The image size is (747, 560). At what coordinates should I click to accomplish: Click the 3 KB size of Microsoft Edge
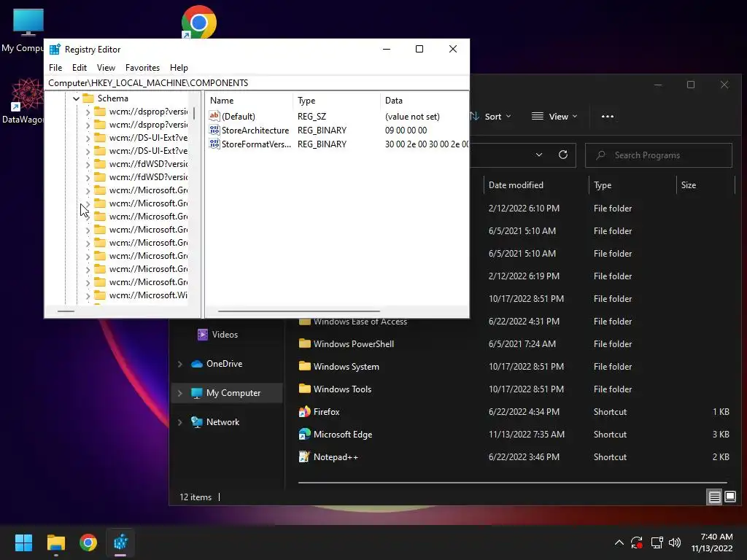tap(721, 435)
